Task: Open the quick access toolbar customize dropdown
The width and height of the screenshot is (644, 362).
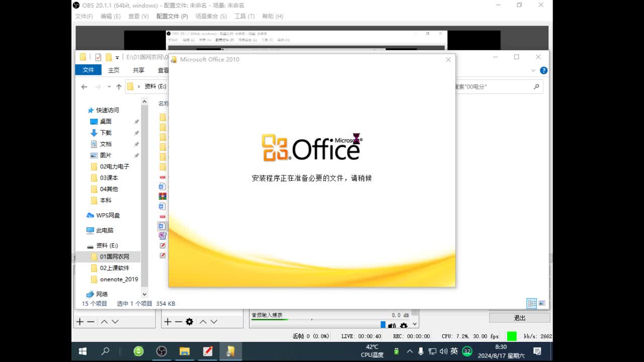Action: (x=117, y=58)
